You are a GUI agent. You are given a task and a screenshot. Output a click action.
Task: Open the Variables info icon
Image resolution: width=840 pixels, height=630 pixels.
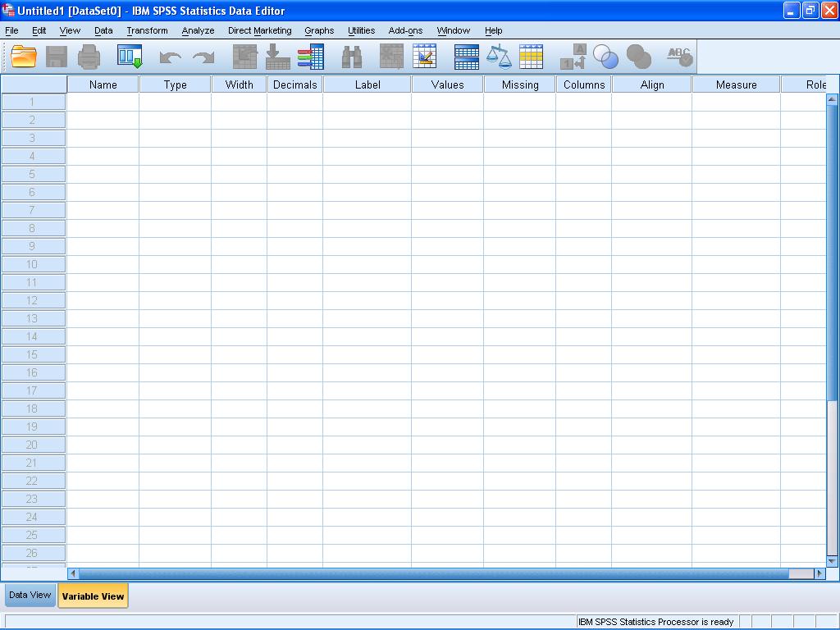click(311, 57)
